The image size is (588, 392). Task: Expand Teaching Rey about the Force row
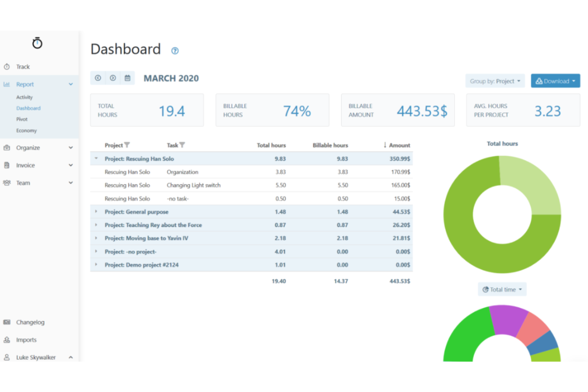[x=96, y=225]
